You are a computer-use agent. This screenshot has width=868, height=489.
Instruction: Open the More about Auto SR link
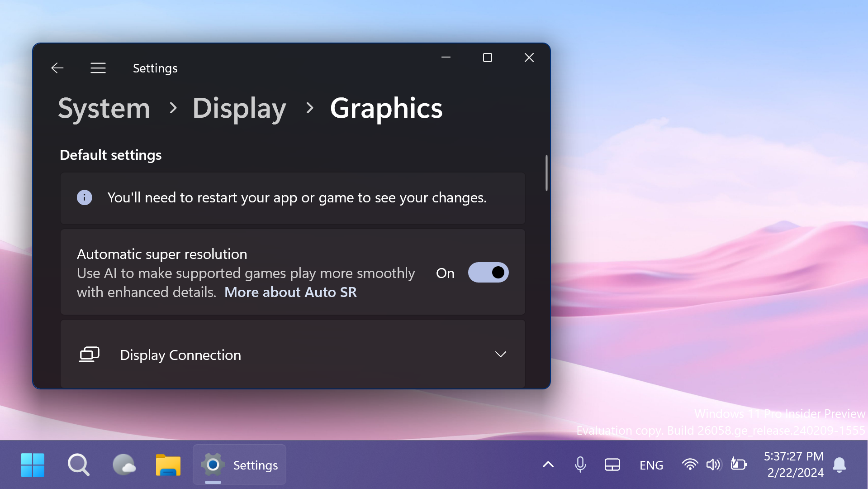tap(290, 292)
